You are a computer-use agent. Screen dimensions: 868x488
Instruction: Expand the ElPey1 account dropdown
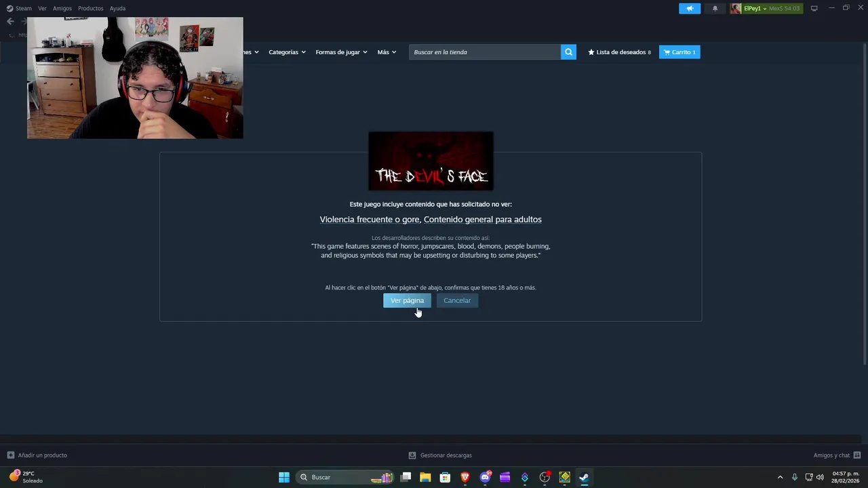pos(755,8)
